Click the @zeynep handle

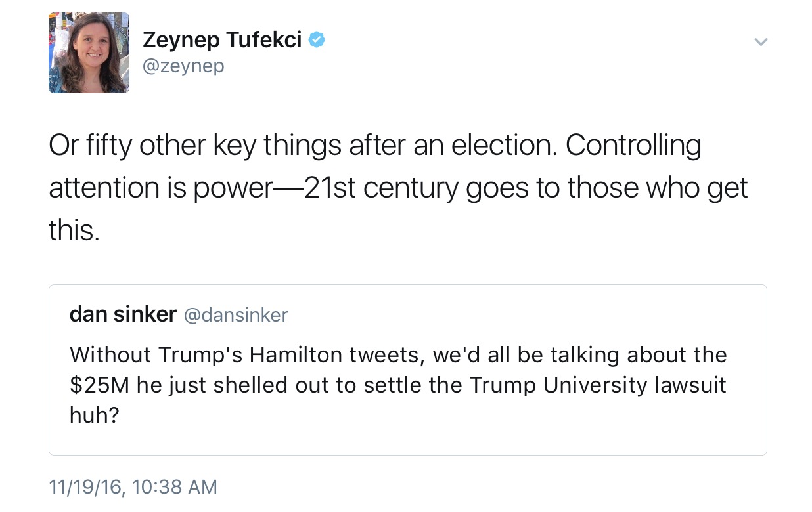pos(183,66)
